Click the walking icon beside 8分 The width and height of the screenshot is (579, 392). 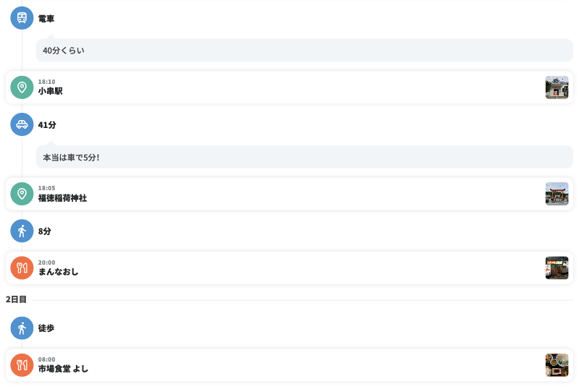pos(22,231)
